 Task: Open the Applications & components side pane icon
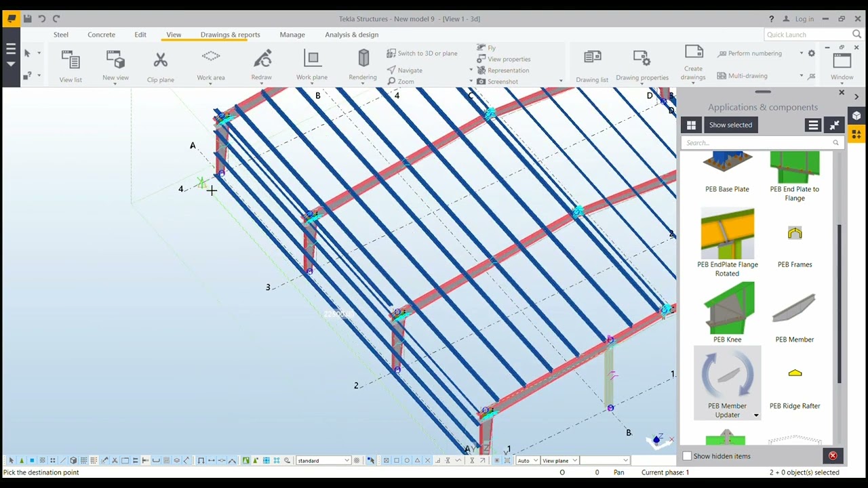(x=856, y=134)
